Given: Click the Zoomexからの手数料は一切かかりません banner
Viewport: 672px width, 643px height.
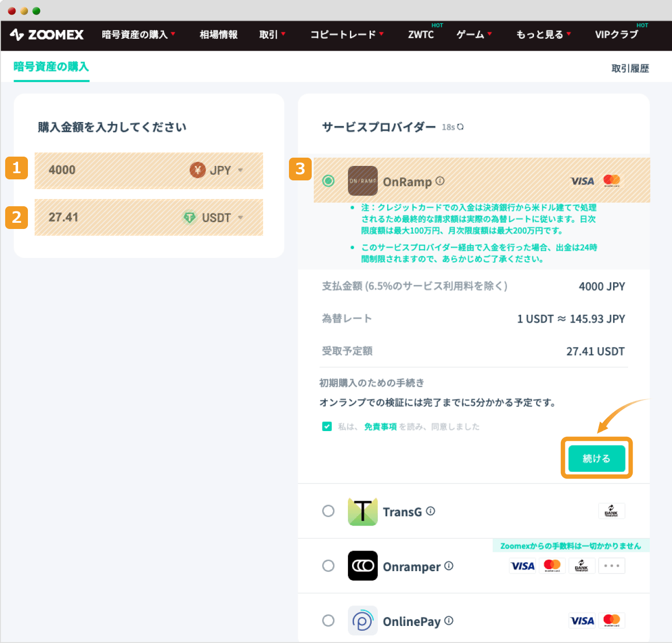Looking at the screenshot, I should (571, 546).
